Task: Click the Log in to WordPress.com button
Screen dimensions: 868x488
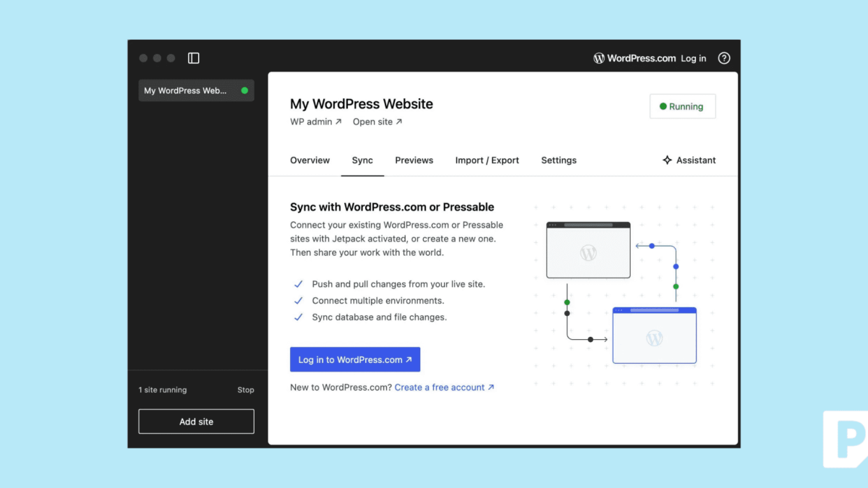Action: (x=354, y=359)
